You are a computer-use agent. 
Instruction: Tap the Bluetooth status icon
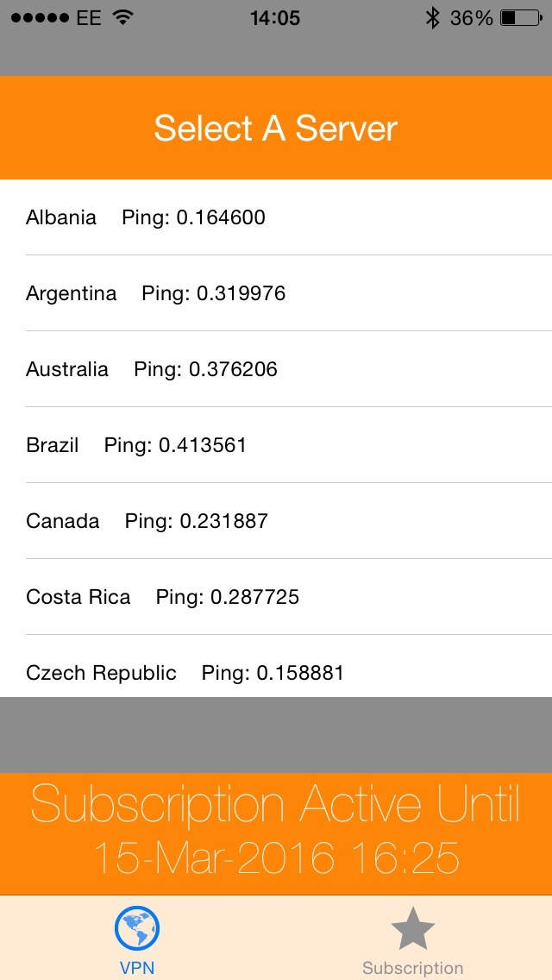(x=432, y=18)
